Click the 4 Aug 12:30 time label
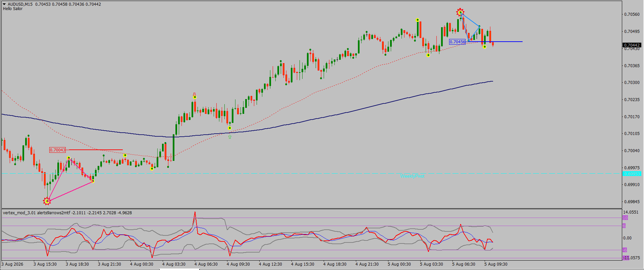The height and width of the screenshot is (270, 644). [270, 264]
